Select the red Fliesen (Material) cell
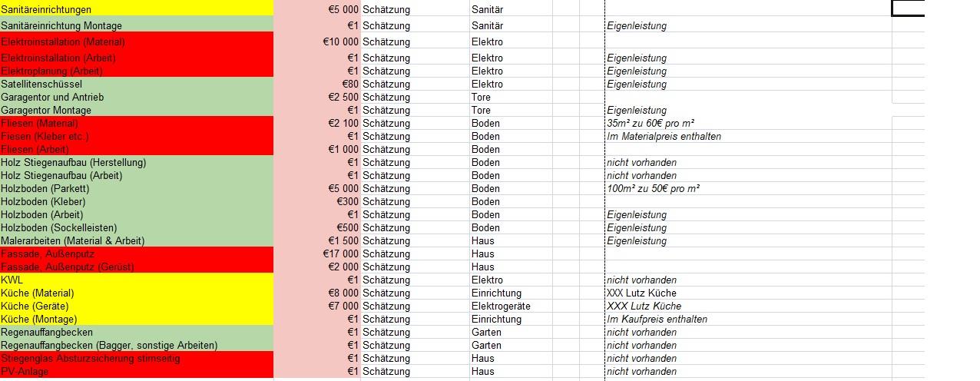The width and height of the screenshot is (980, 381). tap(137, 123)
